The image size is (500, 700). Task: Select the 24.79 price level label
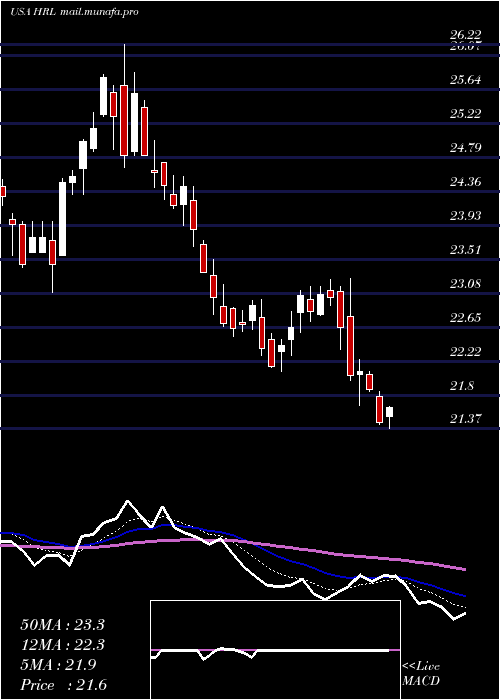[467, 148]
